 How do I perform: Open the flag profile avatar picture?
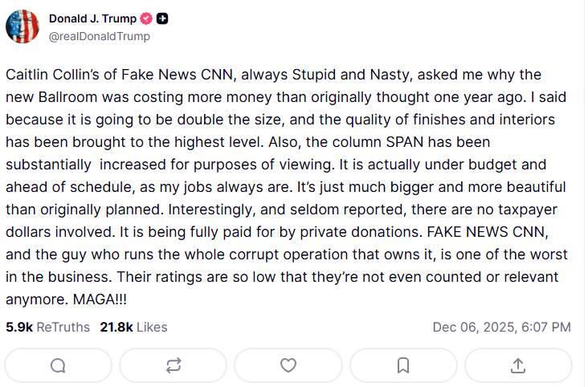(22, 26)
